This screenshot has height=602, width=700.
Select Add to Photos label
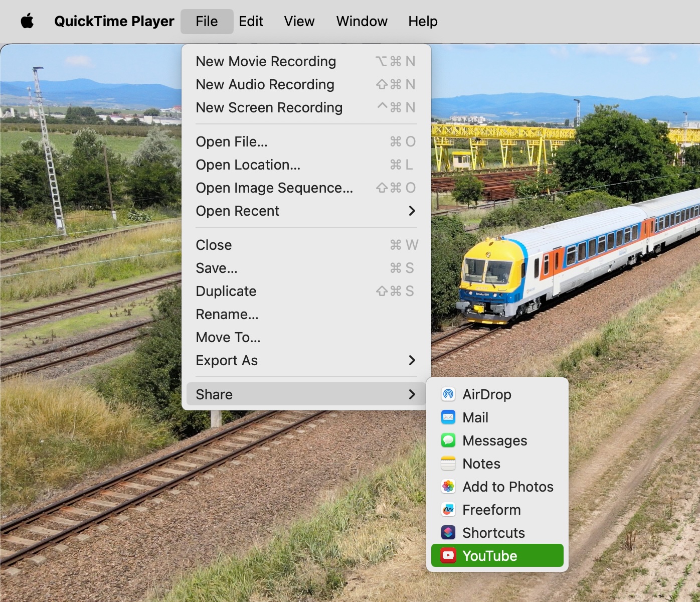click(508, 487)
